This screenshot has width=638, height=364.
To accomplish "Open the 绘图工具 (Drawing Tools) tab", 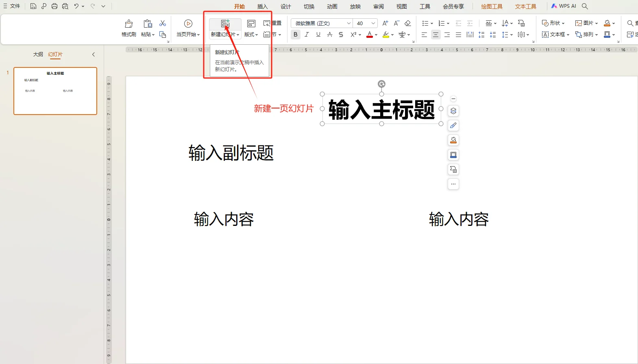I will [492, 6].
